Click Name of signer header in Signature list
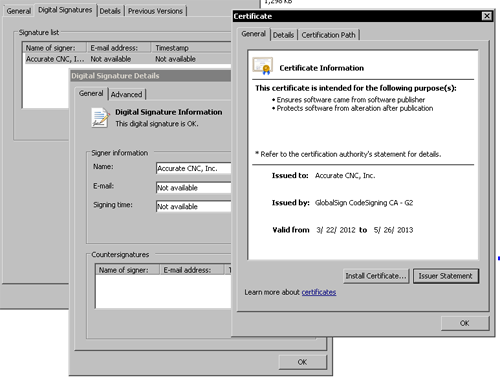The image size is (500, 384). pos(55,48)
